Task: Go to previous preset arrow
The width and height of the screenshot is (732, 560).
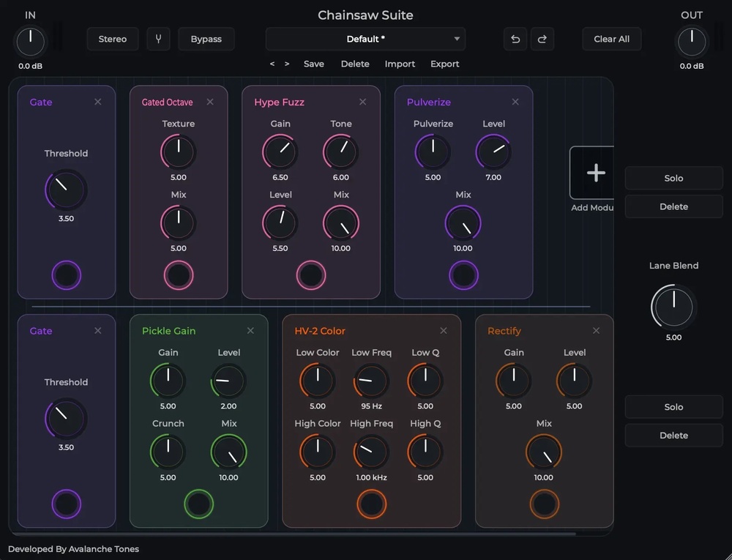Action: 272,64
